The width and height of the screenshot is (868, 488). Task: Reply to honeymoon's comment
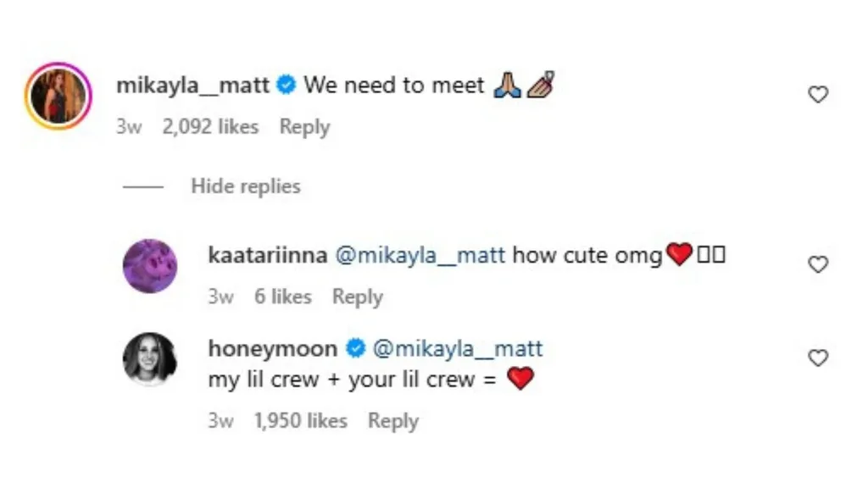click(x=393, y=420)
